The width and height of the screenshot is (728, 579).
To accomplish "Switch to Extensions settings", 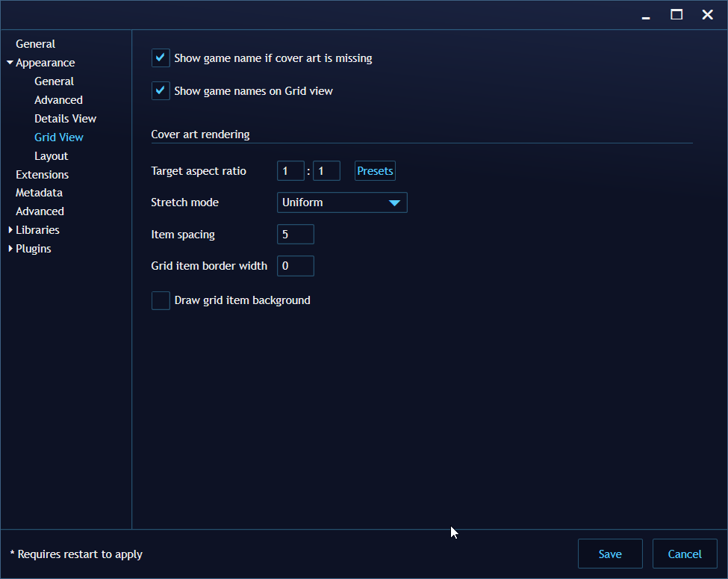I will 42,174.
